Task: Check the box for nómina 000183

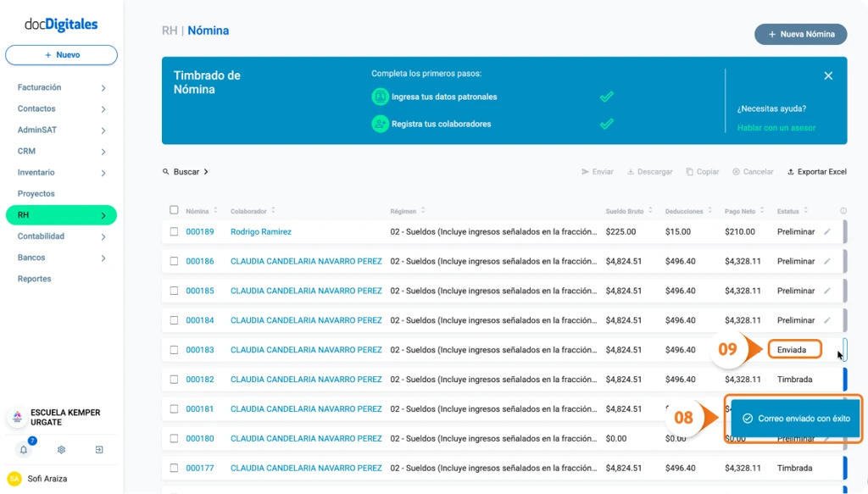Action: pos(174,350)
